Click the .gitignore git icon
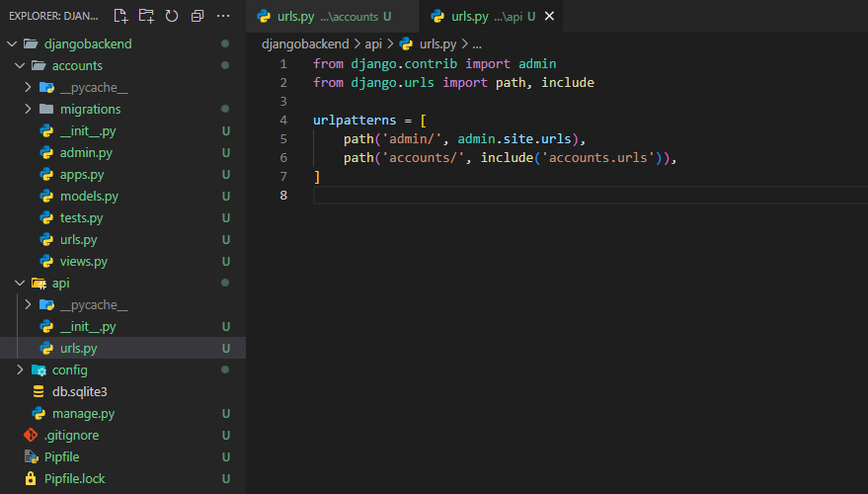This screenshot has height=494, width=868. click(31, 435)
